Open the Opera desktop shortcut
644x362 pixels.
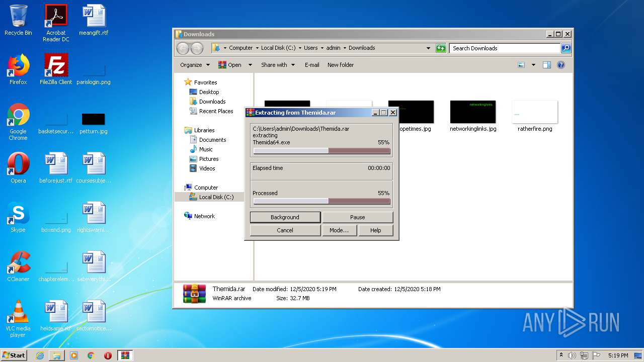(x=18, y=168)
